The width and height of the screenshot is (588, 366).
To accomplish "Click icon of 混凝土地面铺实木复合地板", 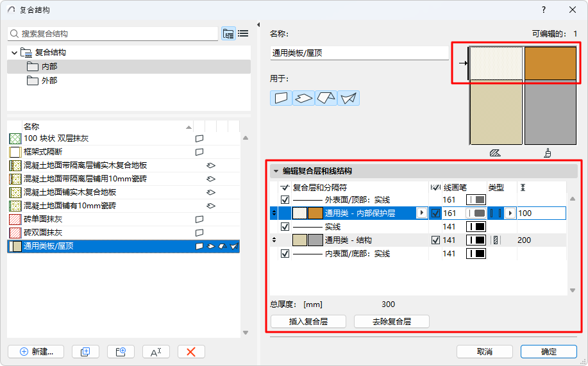I will (x=15, y=192).
